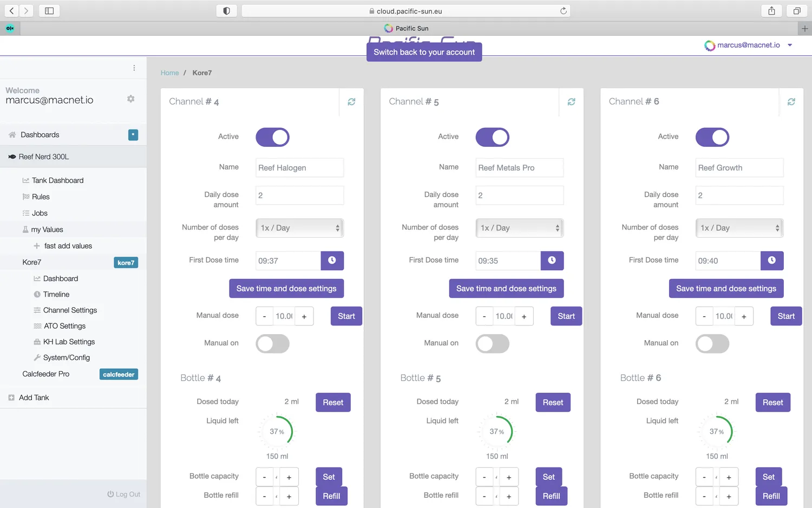The image size is (812, 508).
Task: Disable Channel 5 Active switch
Action: tap(493, 137)
